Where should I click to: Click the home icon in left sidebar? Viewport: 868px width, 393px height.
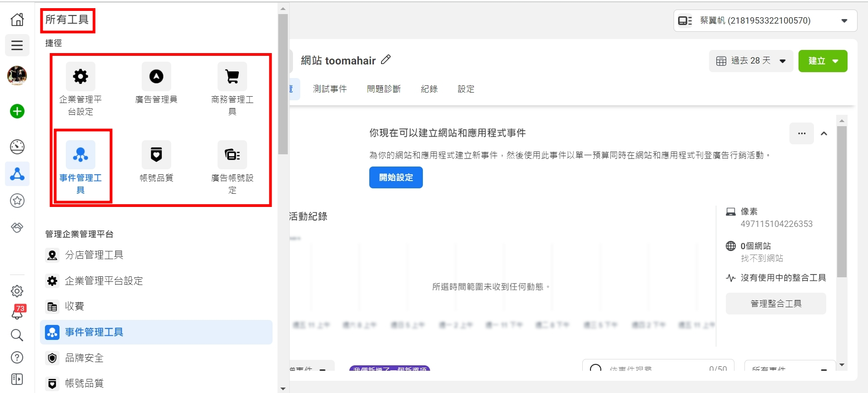click(x=17, y=20)
